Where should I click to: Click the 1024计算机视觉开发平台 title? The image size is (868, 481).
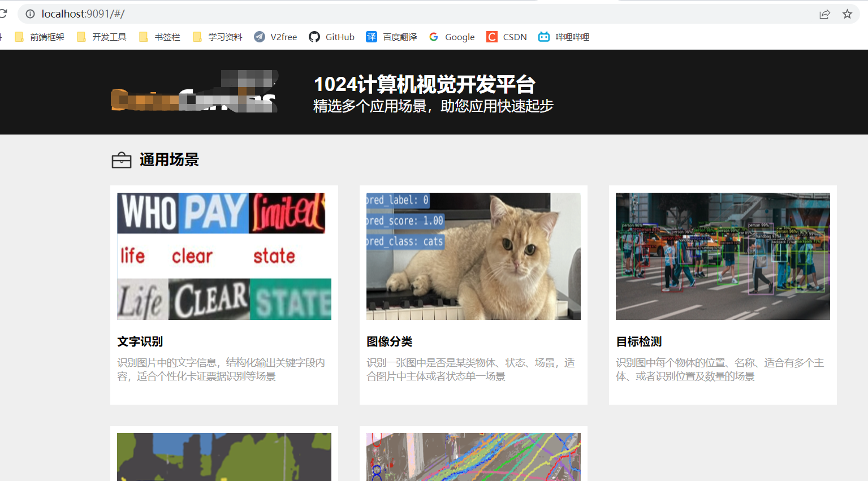[424, 84]
